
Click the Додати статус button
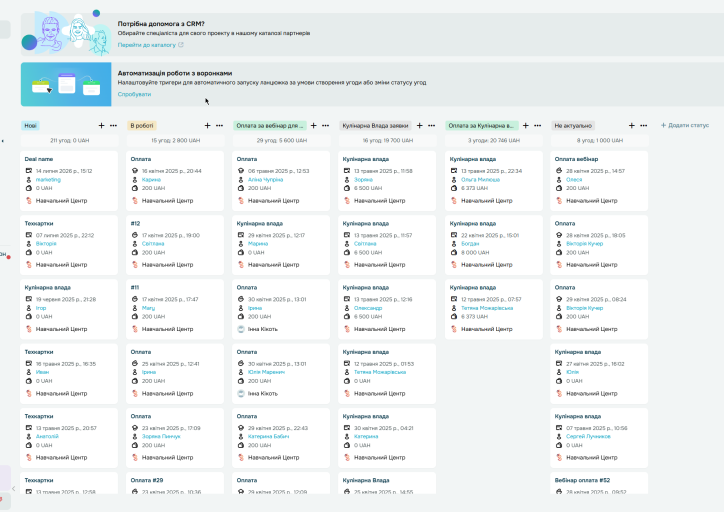[x=685, y=125]
